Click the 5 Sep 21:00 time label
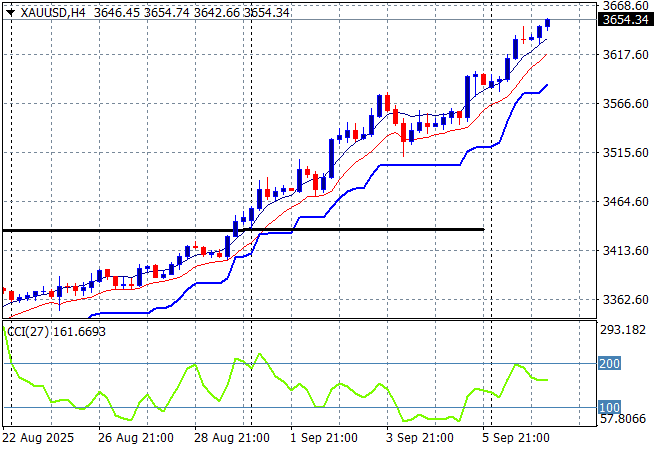 [516, 438]
